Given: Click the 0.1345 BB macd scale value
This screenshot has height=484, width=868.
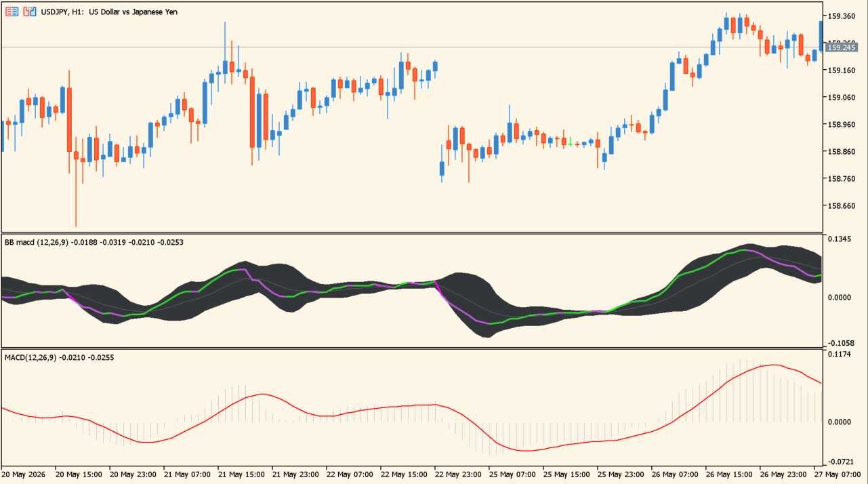Looking at the screenshot, I should point(840,239).
